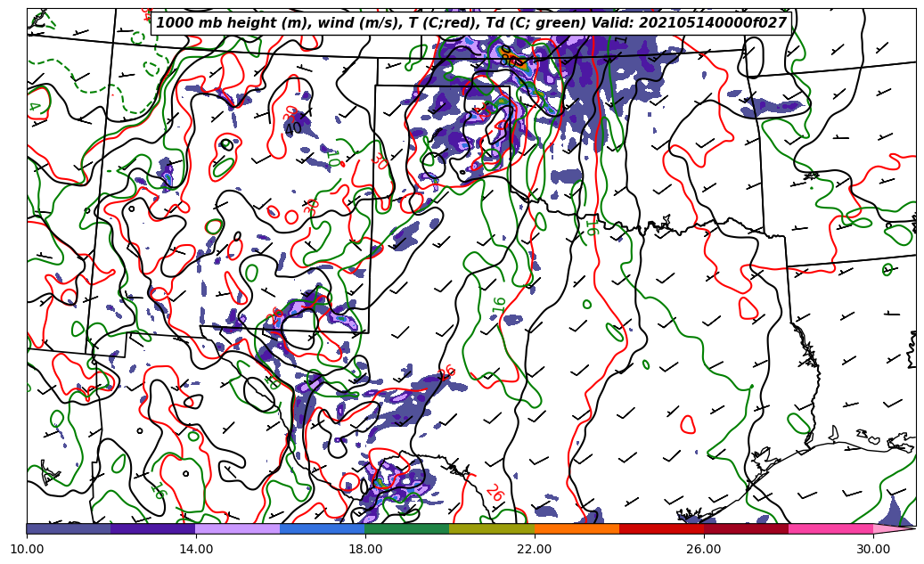Image resolution: width=924 pixels, height=564 pixels.
Task: Click the slate blue first colorbar segment
Action: [x=68, y=528]
